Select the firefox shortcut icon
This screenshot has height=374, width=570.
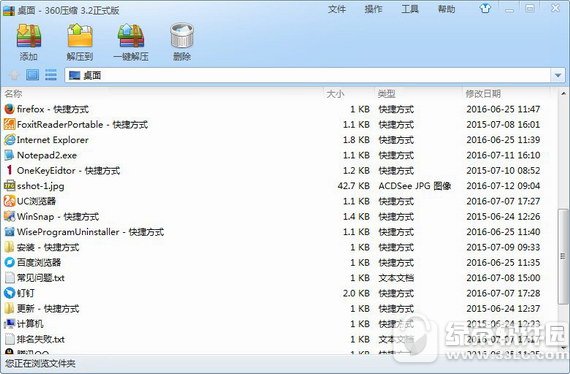[x=9, y=109]
